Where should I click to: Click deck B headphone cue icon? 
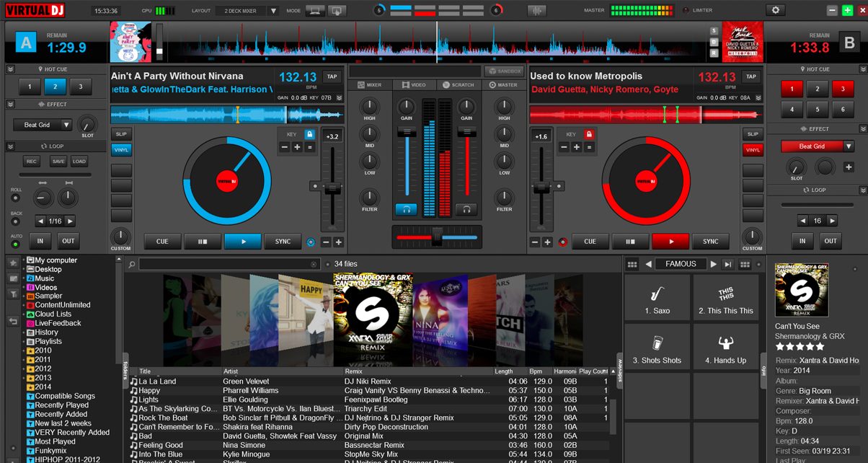pyautogui.click(x=466, y=209)
